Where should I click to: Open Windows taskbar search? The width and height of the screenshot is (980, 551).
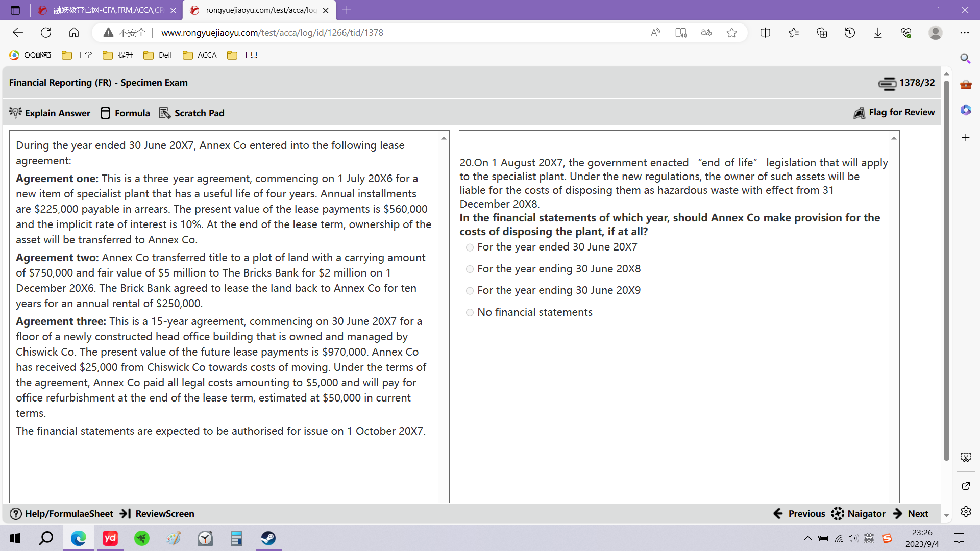[46, 538]
